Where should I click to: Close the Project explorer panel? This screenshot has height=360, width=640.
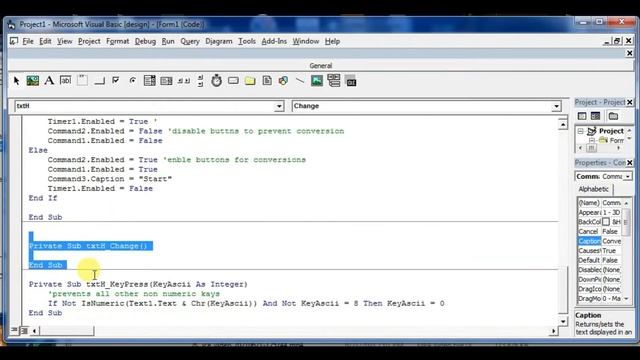[630, 102]
